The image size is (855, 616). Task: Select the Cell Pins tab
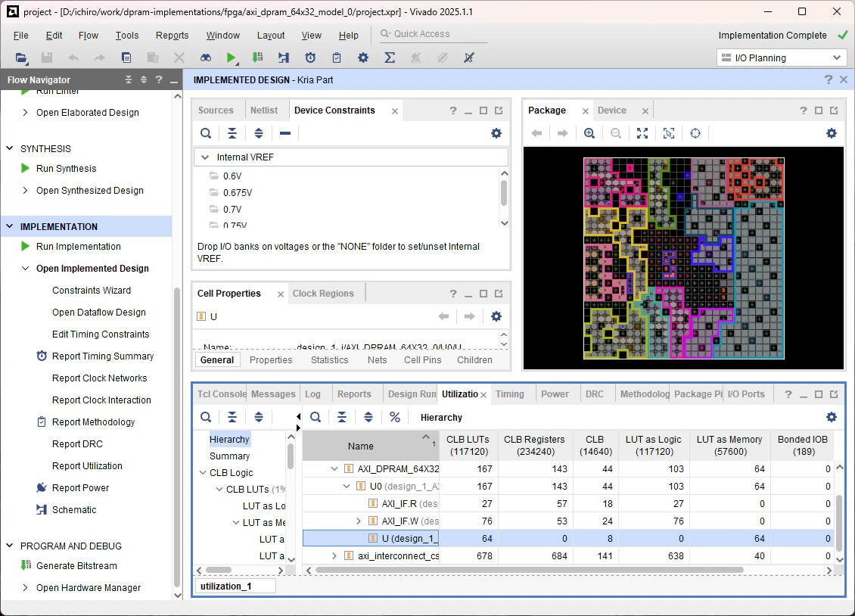point(423,359)
